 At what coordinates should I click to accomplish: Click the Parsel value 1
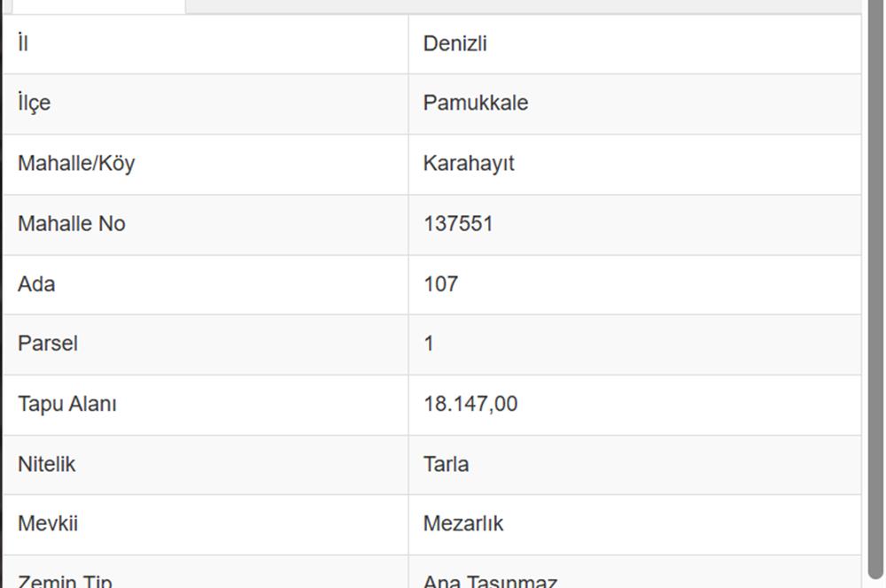coord(429,344)
